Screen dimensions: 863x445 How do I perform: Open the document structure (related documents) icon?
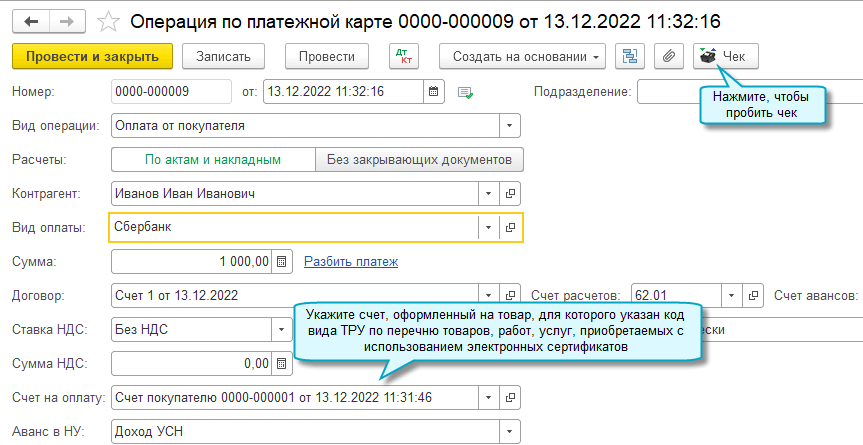(x=630, y=56)
